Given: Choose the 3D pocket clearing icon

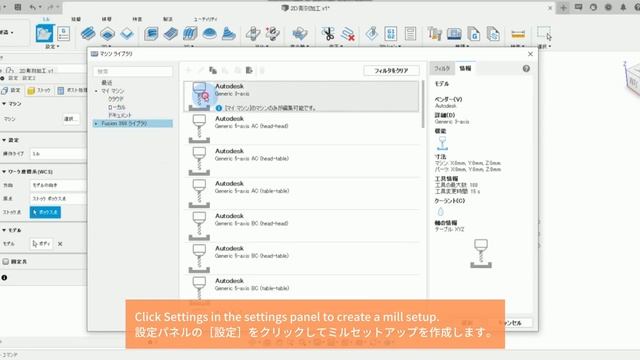Looking at the screenshot, I should tap(171, 33).
